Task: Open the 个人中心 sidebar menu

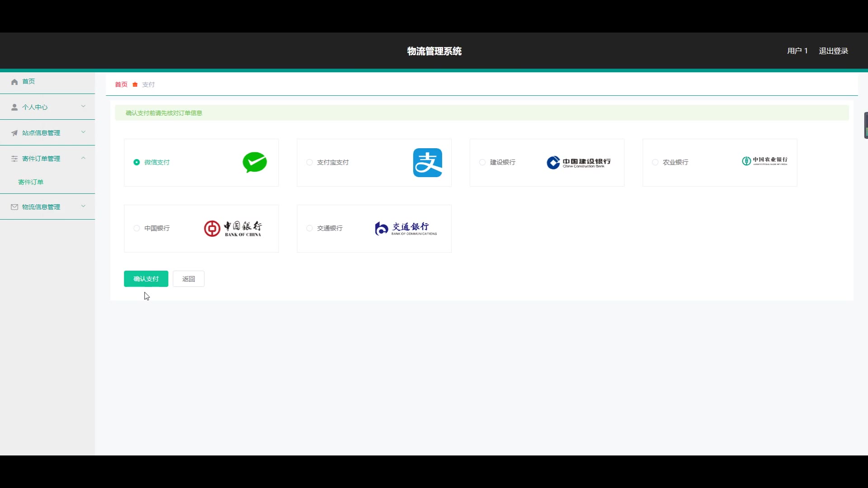Action: click(47, 107)
